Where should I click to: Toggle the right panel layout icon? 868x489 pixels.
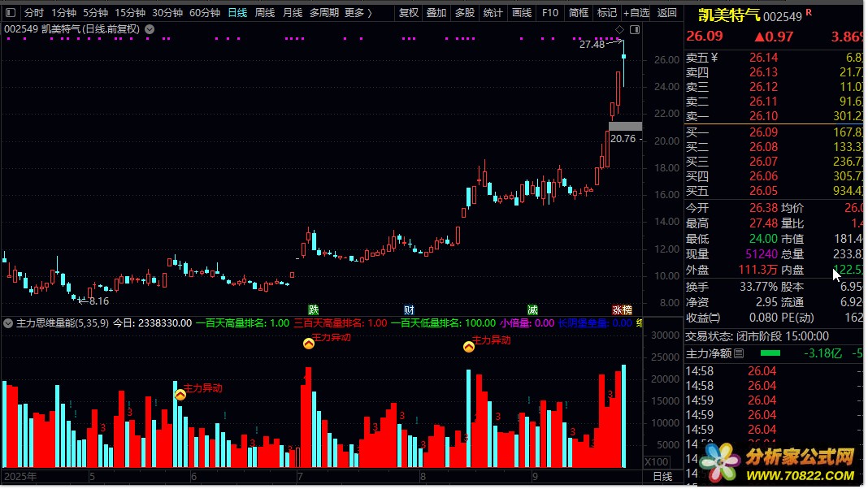click(x=635, y=29)
